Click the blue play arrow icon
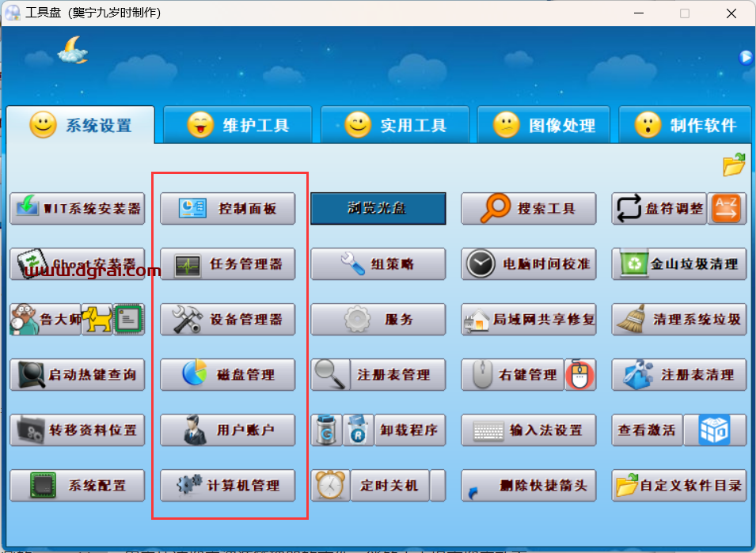 pos(746,58)
